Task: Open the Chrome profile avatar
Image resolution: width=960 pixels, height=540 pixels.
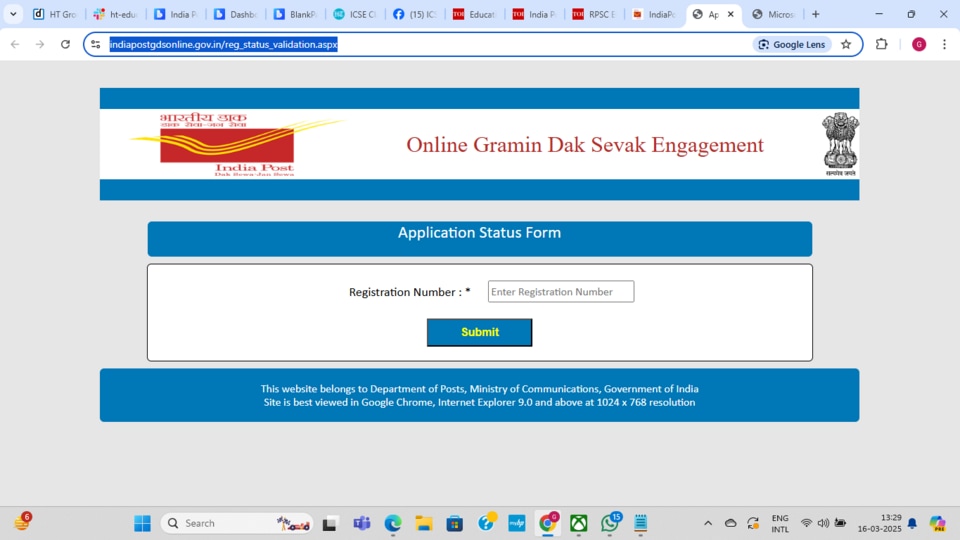Action: pos(919,44)
